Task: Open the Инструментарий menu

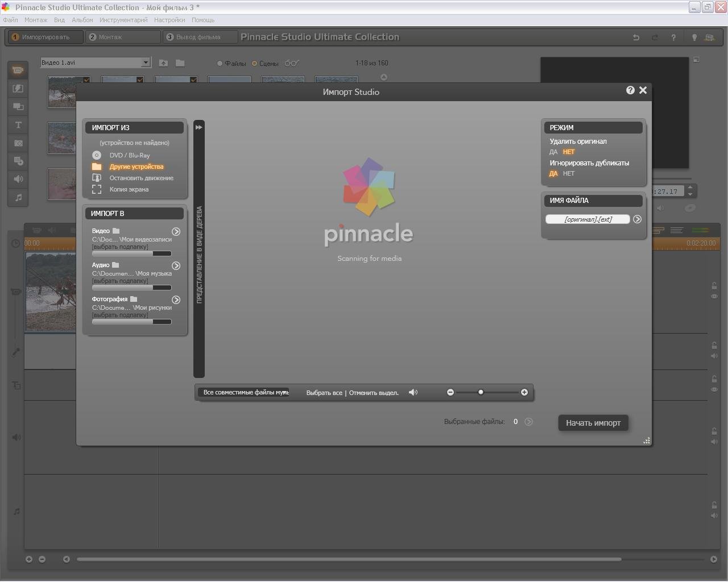Action: click(123, 20)
